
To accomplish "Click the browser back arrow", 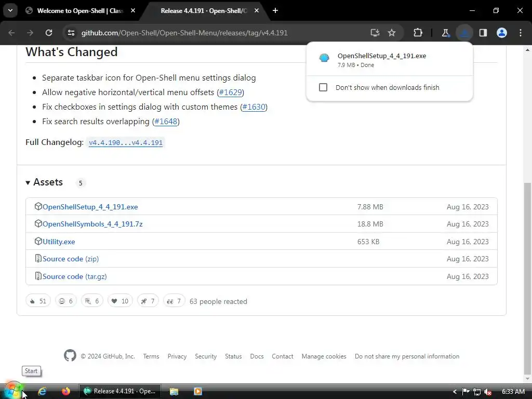I will click(11, 33).
